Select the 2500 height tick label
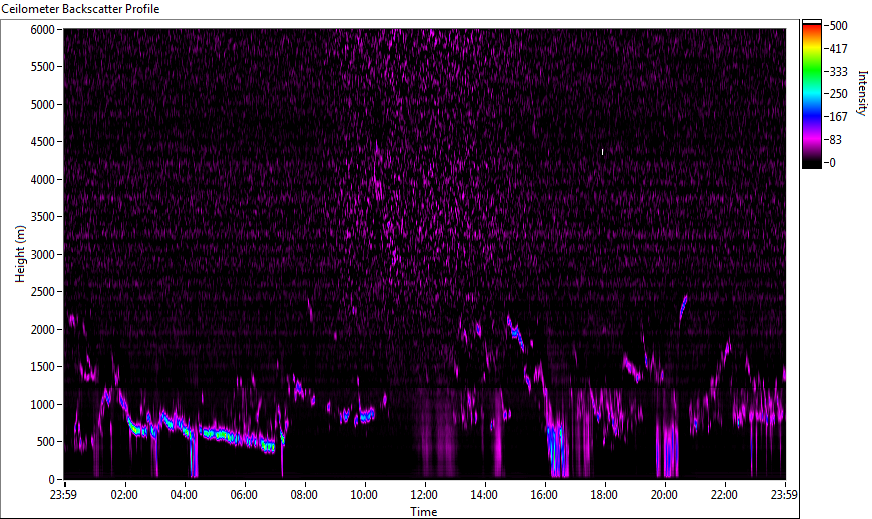This screenshot has width=872, height=519. tap(43, 292)
